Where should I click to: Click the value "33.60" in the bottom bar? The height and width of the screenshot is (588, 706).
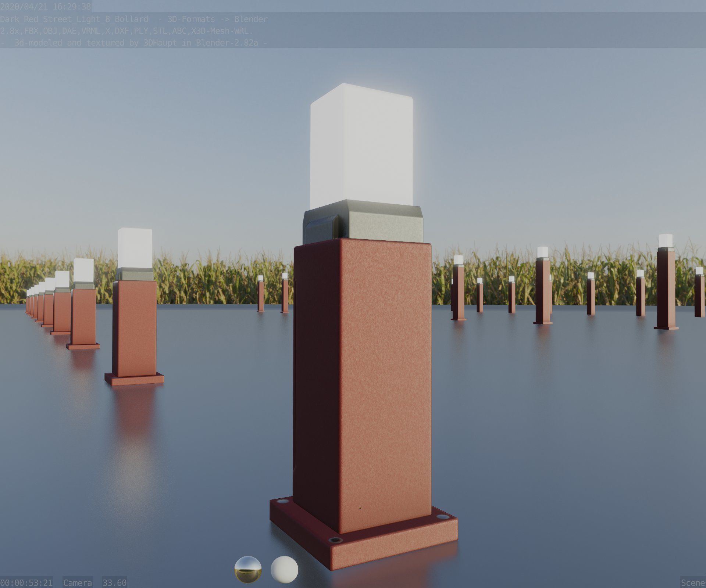click(x=115, y=582)
